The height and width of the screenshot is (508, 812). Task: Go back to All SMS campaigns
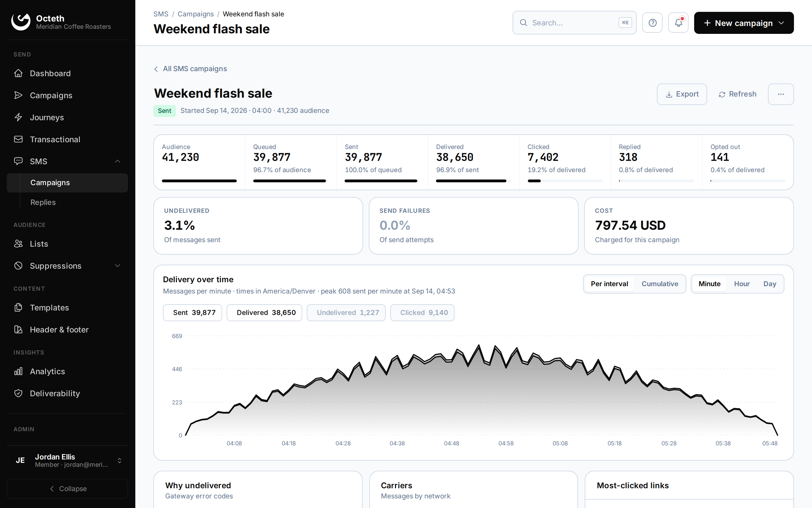click(x=190, y=69)
